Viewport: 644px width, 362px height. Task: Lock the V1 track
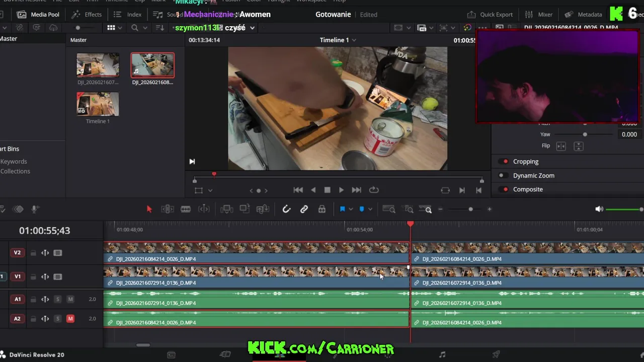[x=33, y=277]
